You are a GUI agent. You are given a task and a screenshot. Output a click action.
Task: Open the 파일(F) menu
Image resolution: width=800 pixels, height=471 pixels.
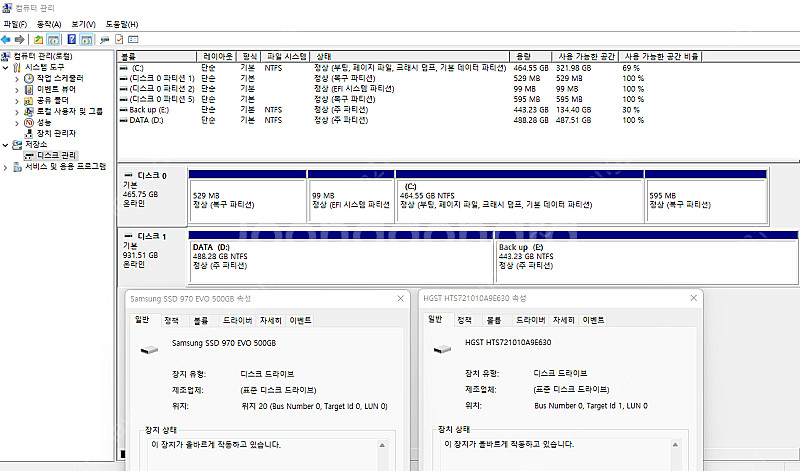[x=15, y=24]
